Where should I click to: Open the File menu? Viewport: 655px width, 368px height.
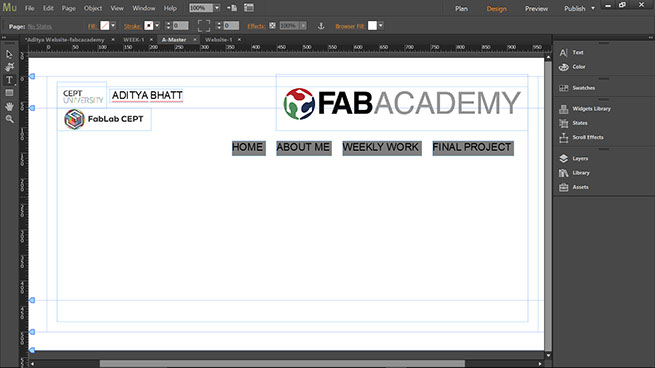[x=30, y=8]
